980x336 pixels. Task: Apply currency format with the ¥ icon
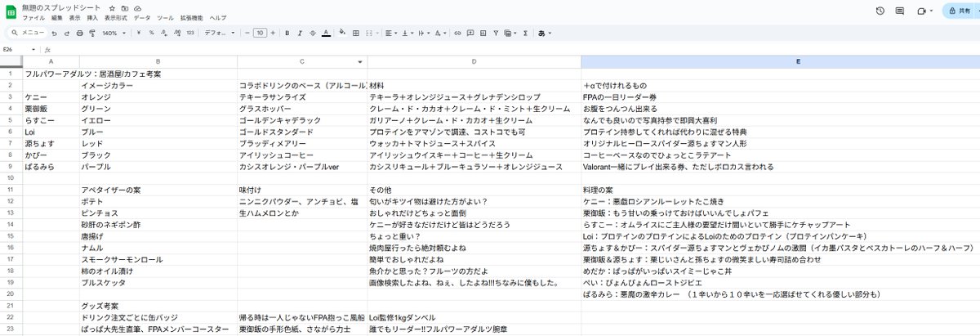click(x=140, y=33)
